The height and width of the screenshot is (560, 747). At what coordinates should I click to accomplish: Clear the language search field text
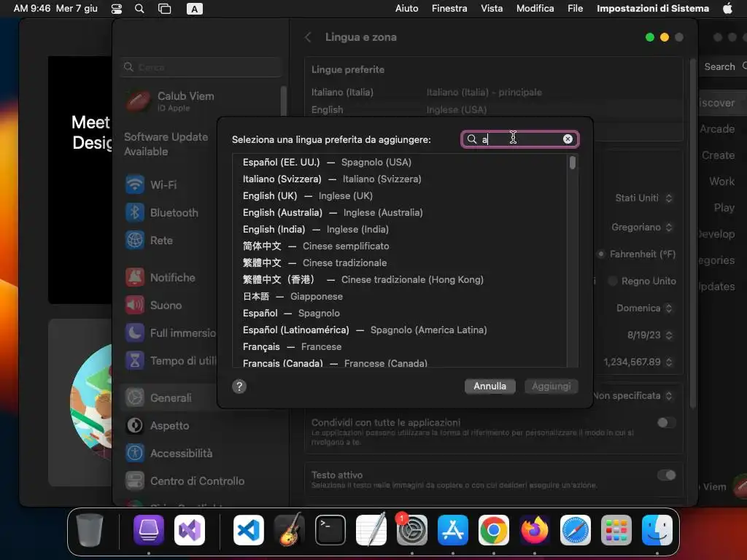click(568, 139)
